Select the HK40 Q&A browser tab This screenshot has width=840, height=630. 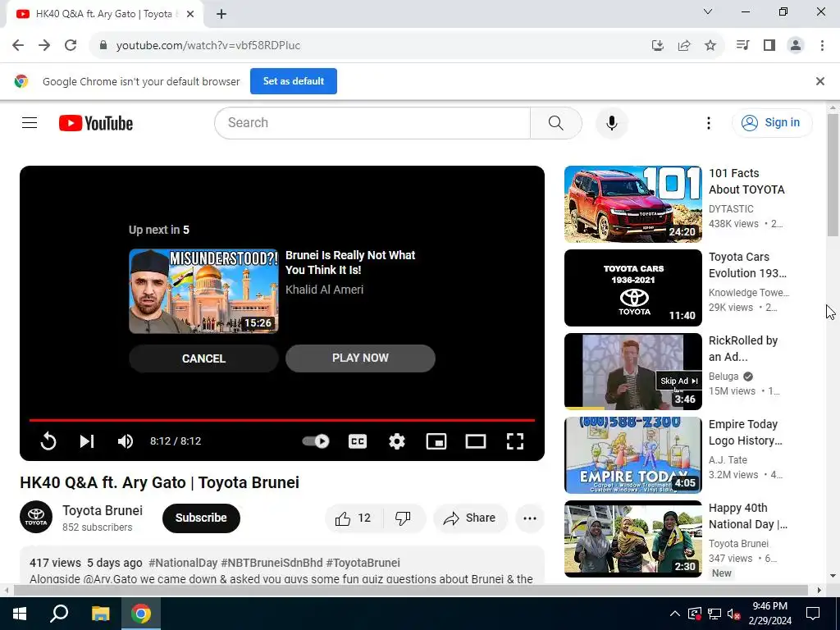click(x=104, y=14)
